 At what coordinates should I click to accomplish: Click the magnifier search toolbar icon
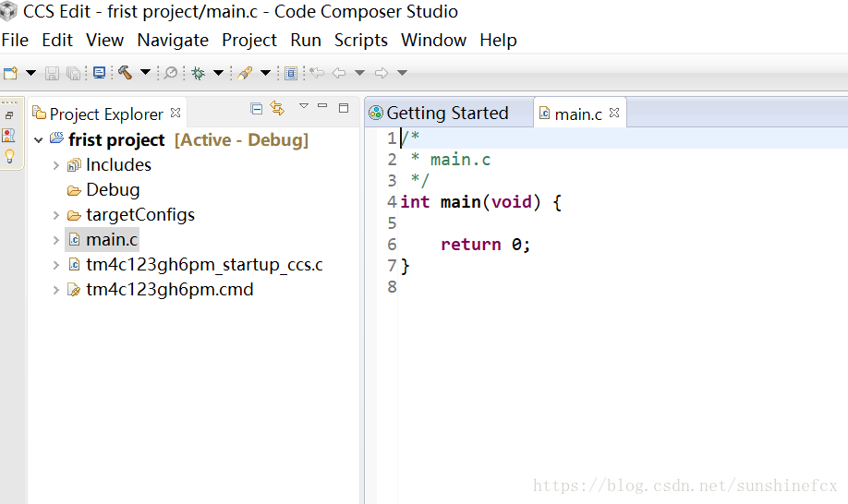click(x=171, y=72)
